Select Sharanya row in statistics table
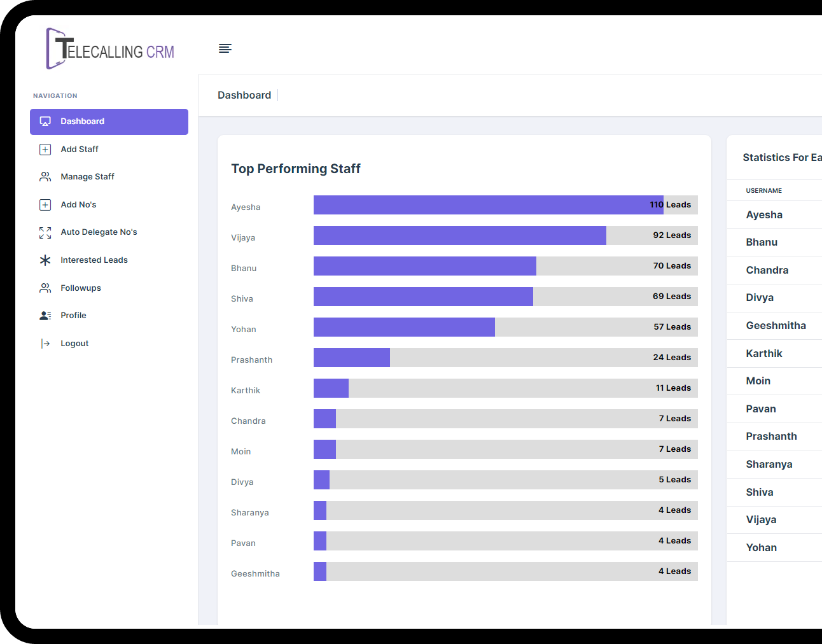The image size is (822, 644). [774, 465]
